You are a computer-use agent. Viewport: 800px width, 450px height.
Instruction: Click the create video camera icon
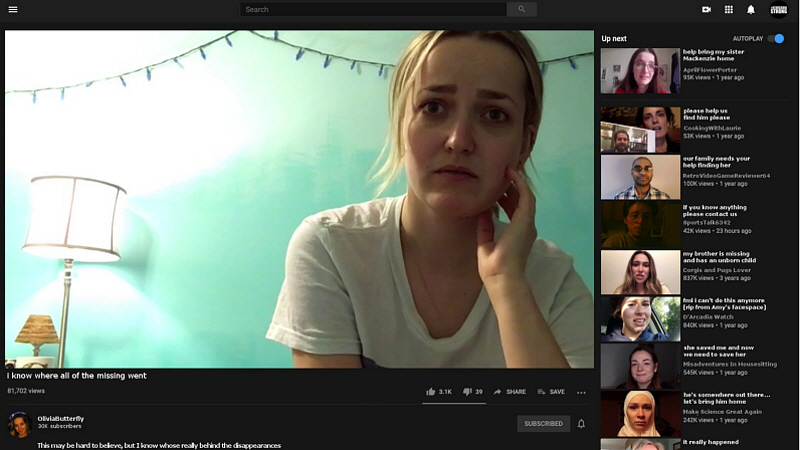pyautogui.click(x=707, y=9)
